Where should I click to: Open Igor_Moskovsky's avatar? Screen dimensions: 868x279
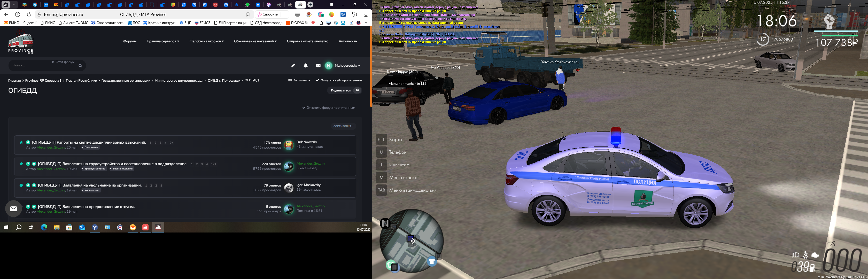(289, 188)
